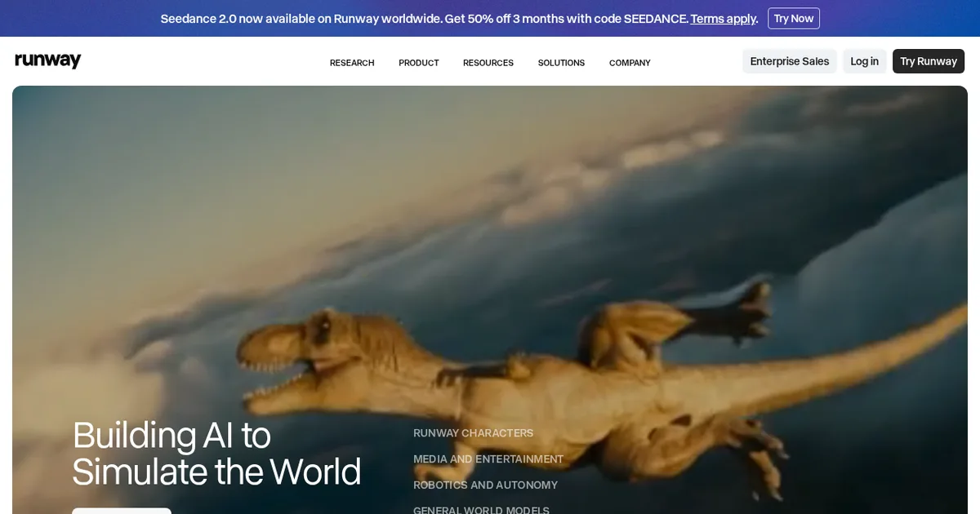Click the Log in button
The image size is (980, 514).
pyautogui.click(x=864, y=61)
